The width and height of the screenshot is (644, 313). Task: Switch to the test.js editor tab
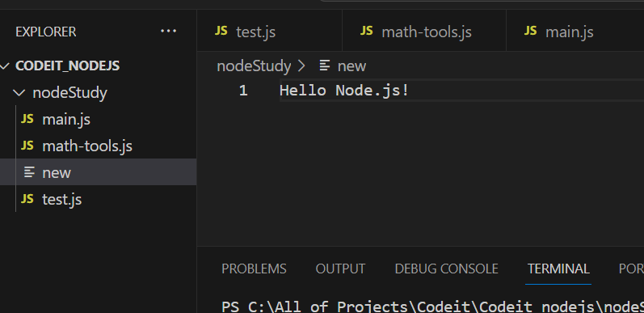click(x=269, y=31)
